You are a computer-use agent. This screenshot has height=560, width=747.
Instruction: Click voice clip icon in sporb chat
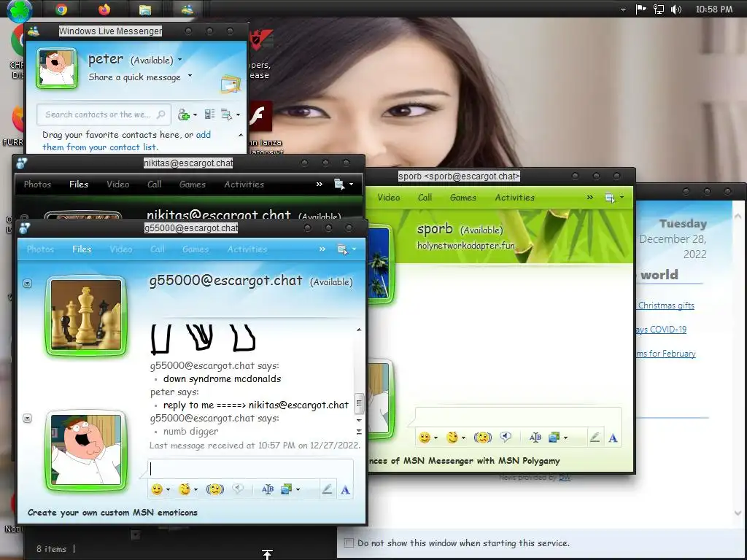[506, 437]
